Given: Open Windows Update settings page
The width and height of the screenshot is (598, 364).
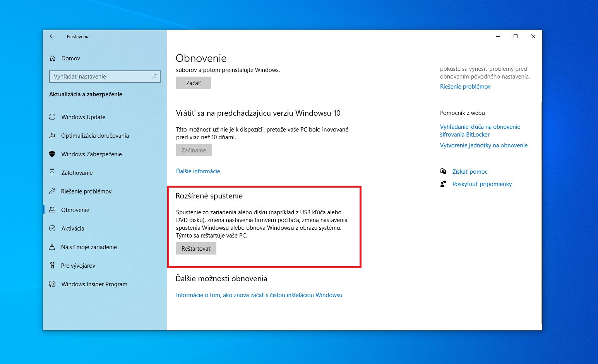Looking at the screenshot, I should (x=105, y=117).
